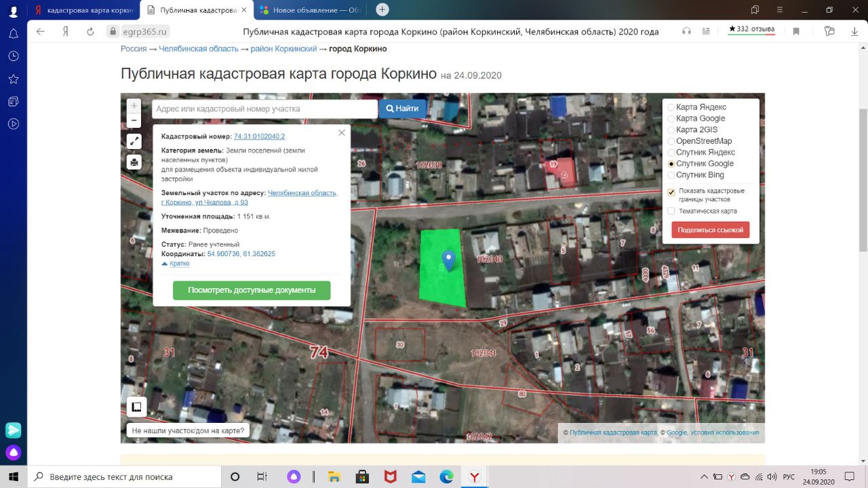Select the Спутник Bing map layer
Screen dimensions: 868x488
(x=671, y=175)
